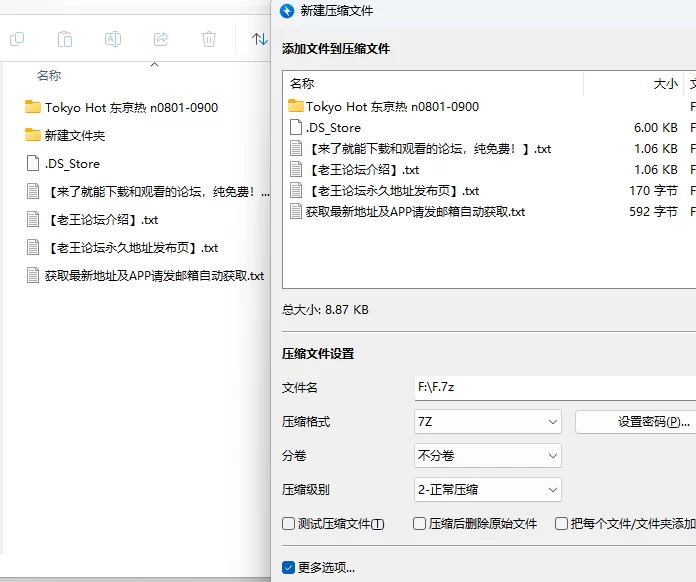Select 'Tokyo Hot 东京热 n0801-0900' row in Explorer
This screenshot has width=696, height=582.
pyautogui.click(x=131, y=107)
